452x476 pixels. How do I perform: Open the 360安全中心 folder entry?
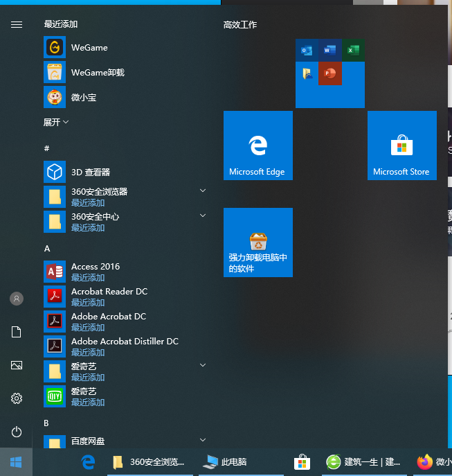click(125, 222)
